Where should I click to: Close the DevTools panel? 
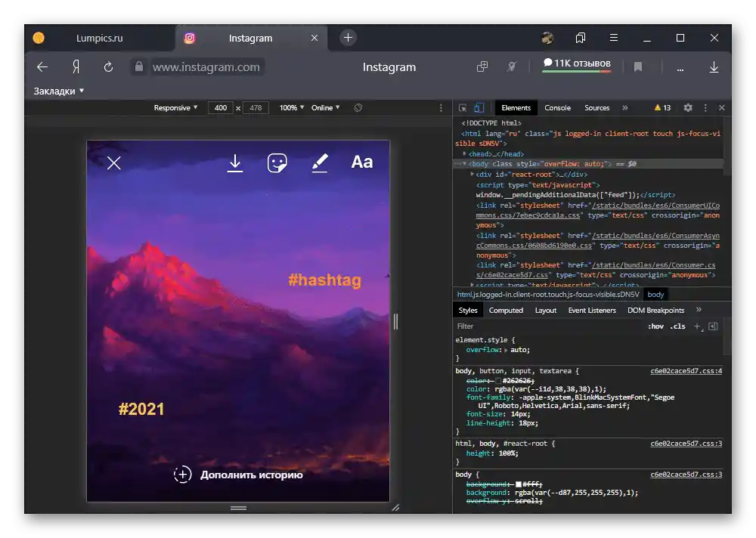pyautogui.click(x=722, y=108)
